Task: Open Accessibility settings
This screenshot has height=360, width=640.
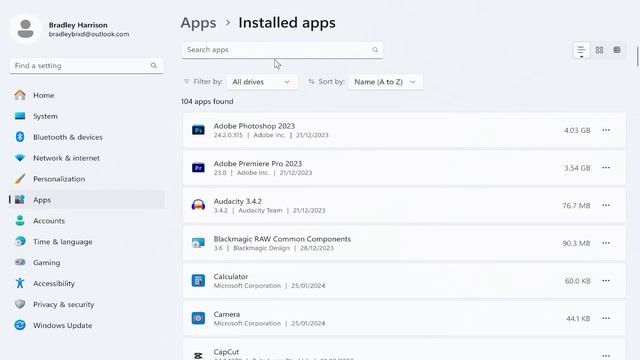Action: [87, 283]
